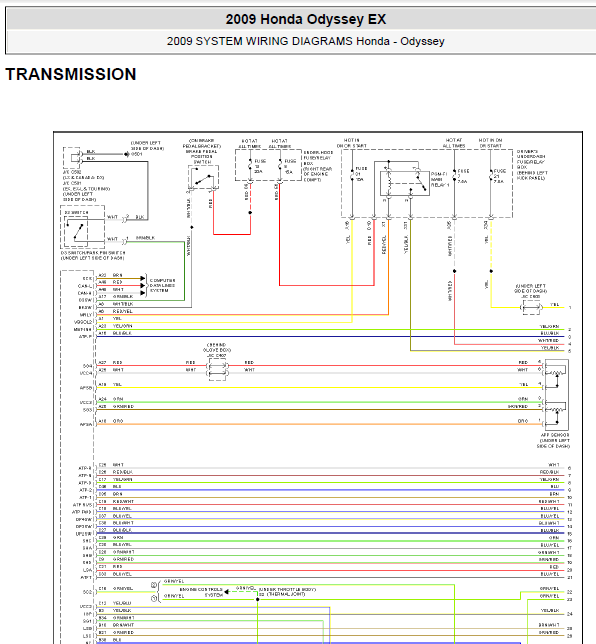Click the Computer Data Lines System reference
Screen dimensions: 596x644
coord(163,285)
